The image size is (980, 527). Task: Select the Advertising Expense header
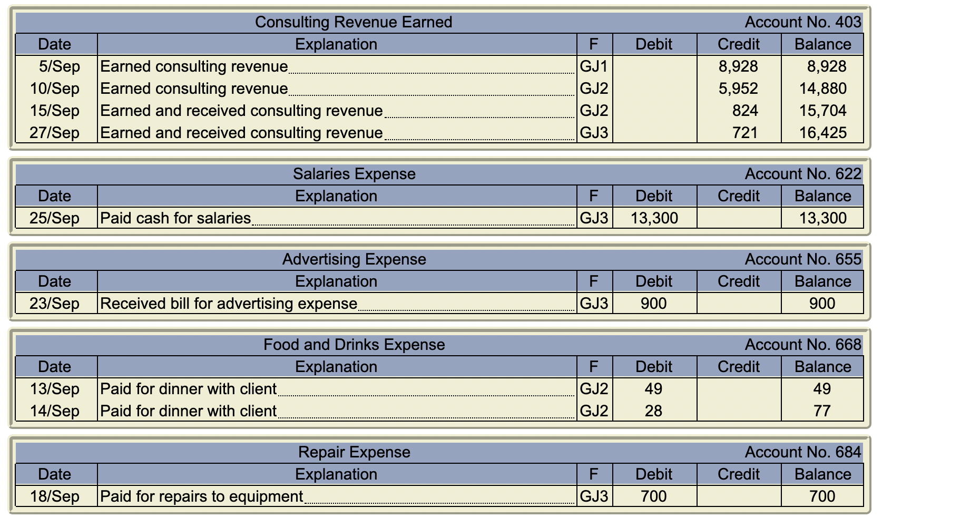(x=353, y=259)
